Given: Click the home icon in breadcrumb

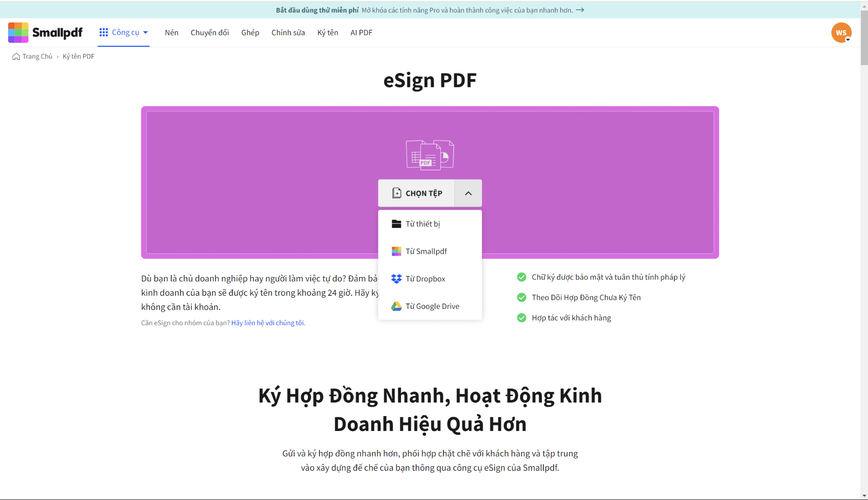Looking at the screenshot, I should 16,57.
